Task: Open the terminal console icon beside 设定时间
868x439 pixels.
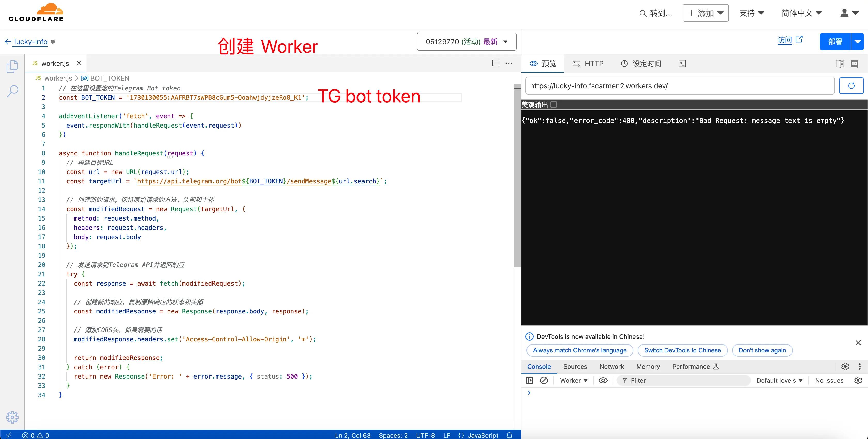Action: [x=682, y=64]
